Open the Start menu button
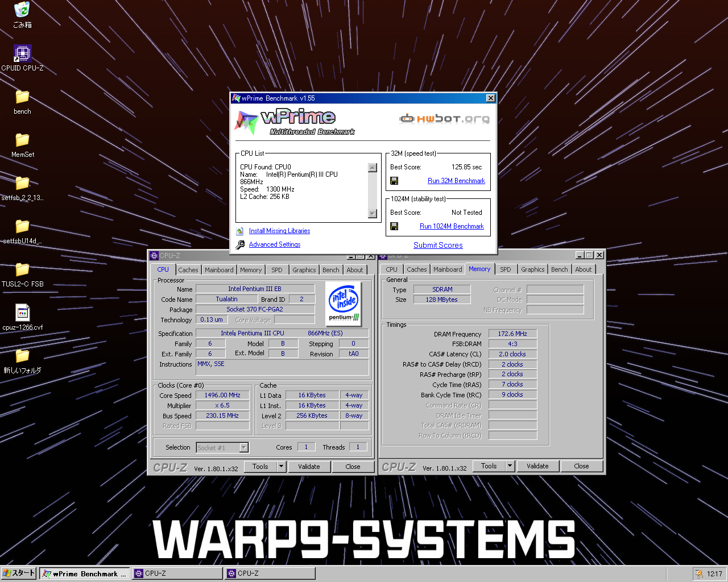This screenshot has height=582, width=728. [x=19, y=573]
